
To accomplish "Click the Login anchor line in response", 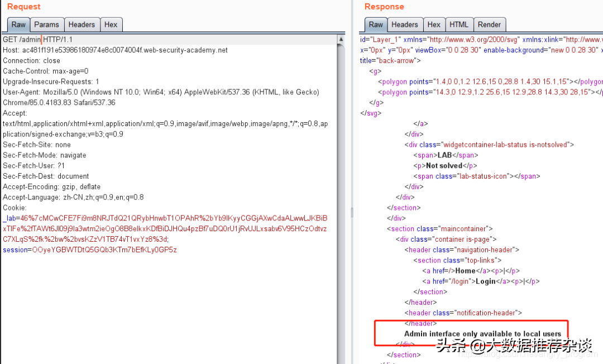I will click(x=481, y=281).
